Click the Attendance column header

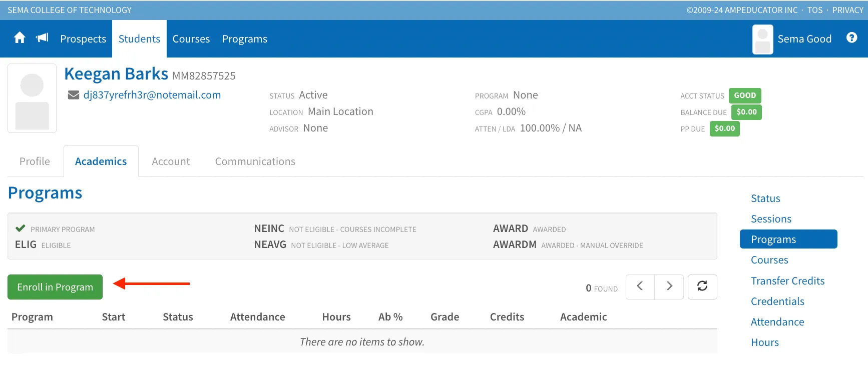[257, 317]
